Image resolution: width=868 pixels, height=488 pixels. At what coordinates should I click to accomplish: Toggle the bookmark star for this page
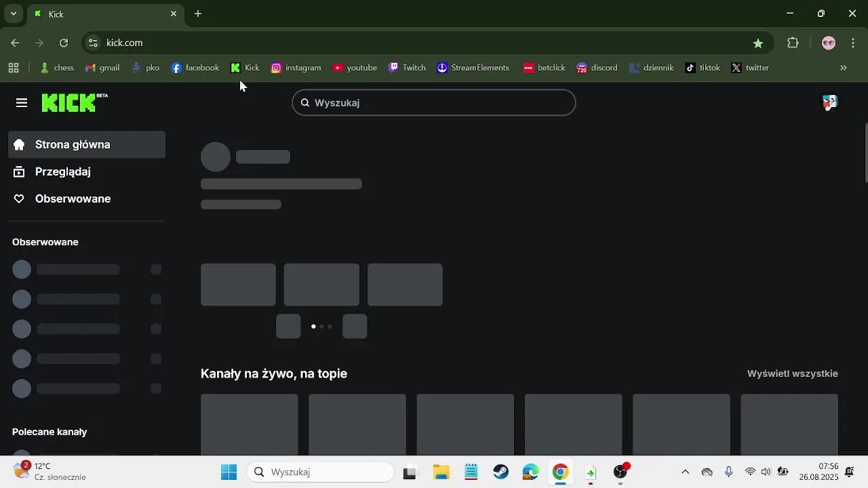tap(758, 43)
